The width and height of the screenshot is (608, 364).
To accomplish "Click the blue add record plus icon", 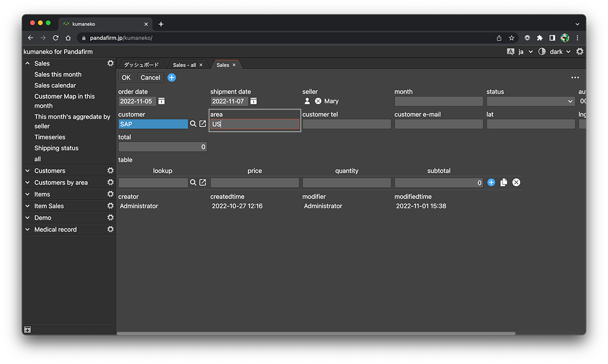I will pos(172,78).
